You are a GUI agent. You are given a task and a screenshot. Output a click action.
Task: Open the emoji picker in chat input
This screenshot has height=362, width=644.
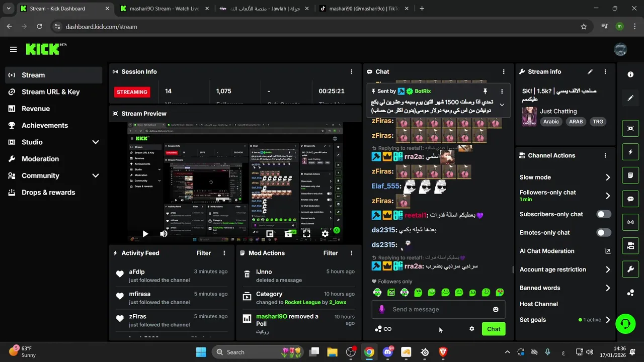[496, 309]
